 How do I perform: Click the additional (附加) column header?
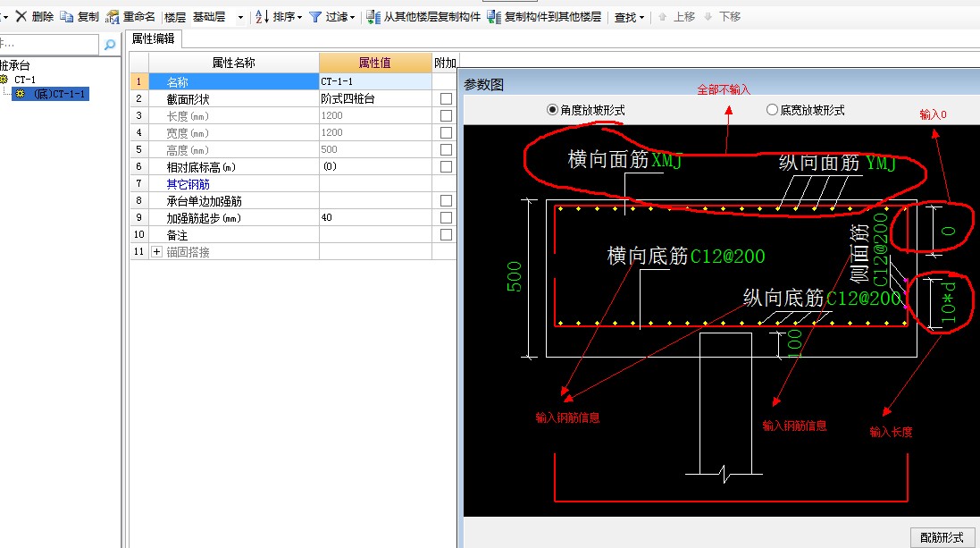coord(444,63)
